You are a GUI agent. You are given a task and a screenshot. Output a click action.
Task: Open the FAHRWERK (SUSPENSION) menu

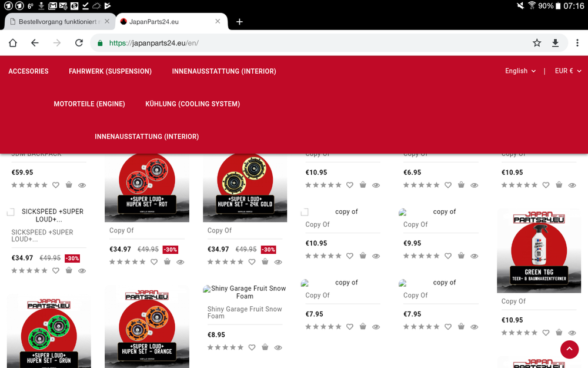pos(111,71)
